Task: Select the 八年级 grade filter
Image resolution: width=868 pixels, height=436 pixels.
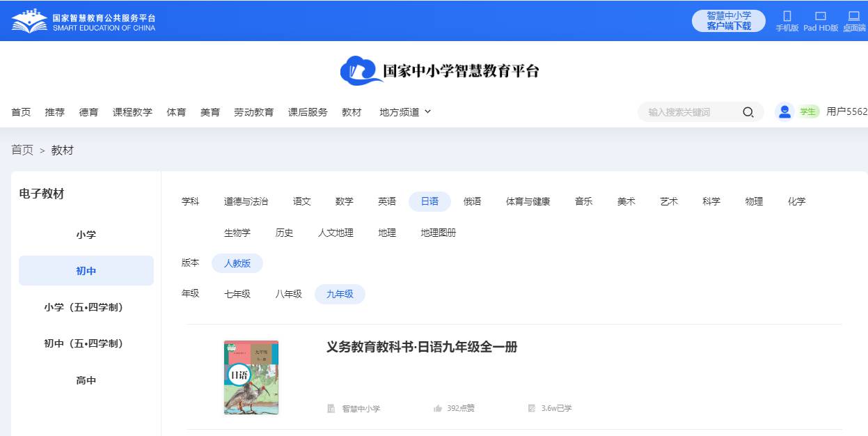Action: tap(289, 294)
